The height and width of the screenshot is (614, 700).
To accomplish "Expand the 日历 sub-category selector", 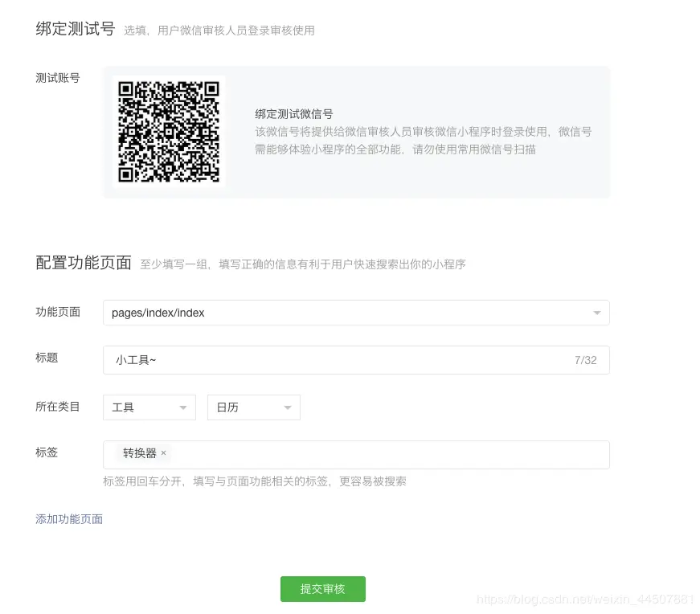I will click(253, 407).
